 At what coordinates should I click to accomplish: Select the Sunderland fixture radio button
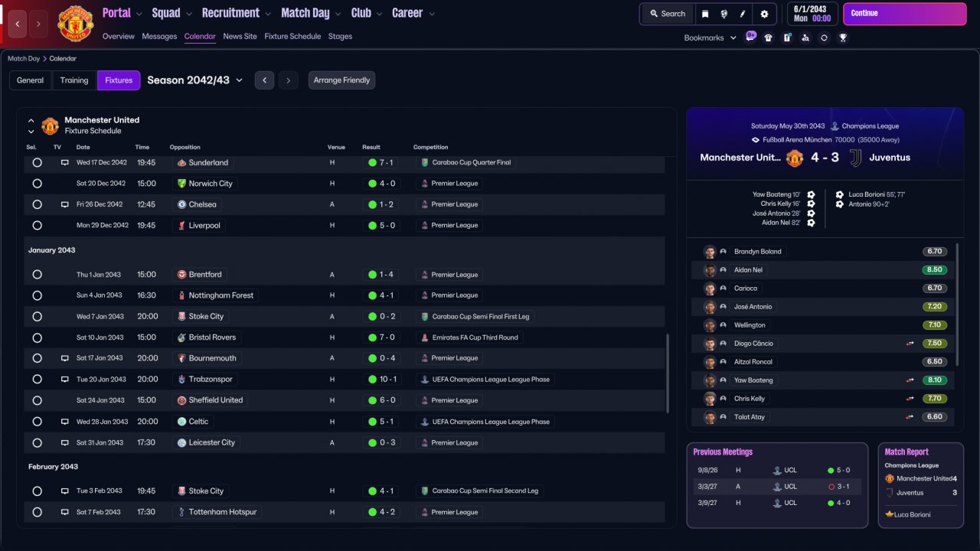(x=37, y=163)
